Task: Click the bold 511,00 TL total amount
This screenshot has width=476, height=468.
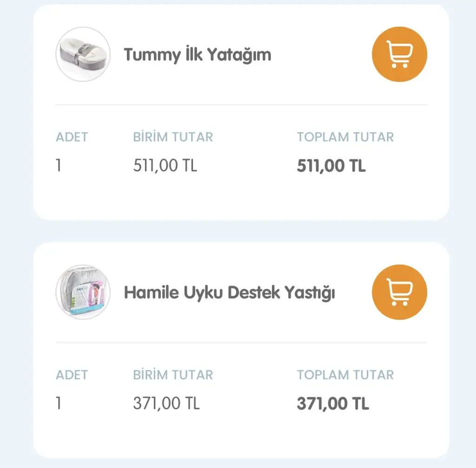Action: coord(331,166)
